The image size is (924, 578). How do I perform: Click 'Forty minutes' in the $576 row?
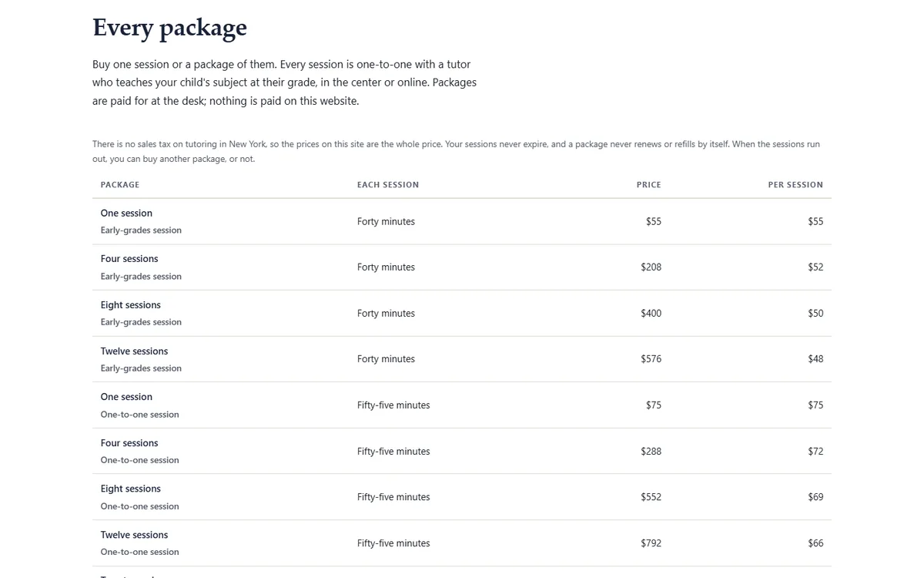[386, 359]
